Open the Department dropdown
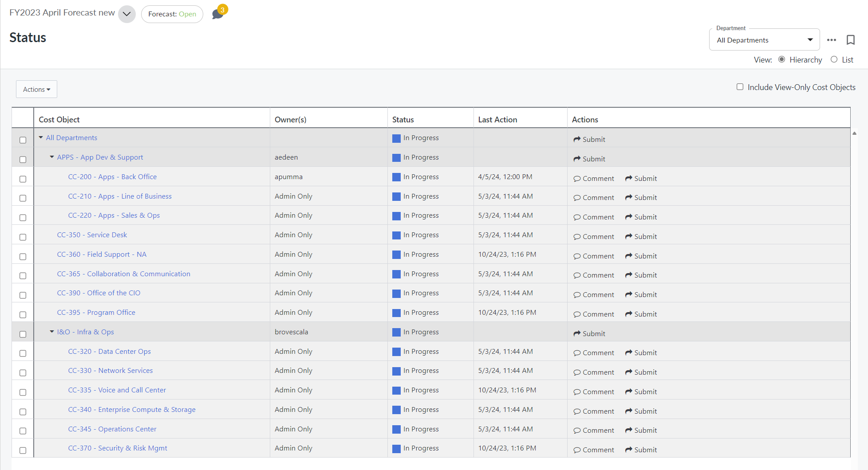Viewport: 868px width, 470px height. [764, 40]
